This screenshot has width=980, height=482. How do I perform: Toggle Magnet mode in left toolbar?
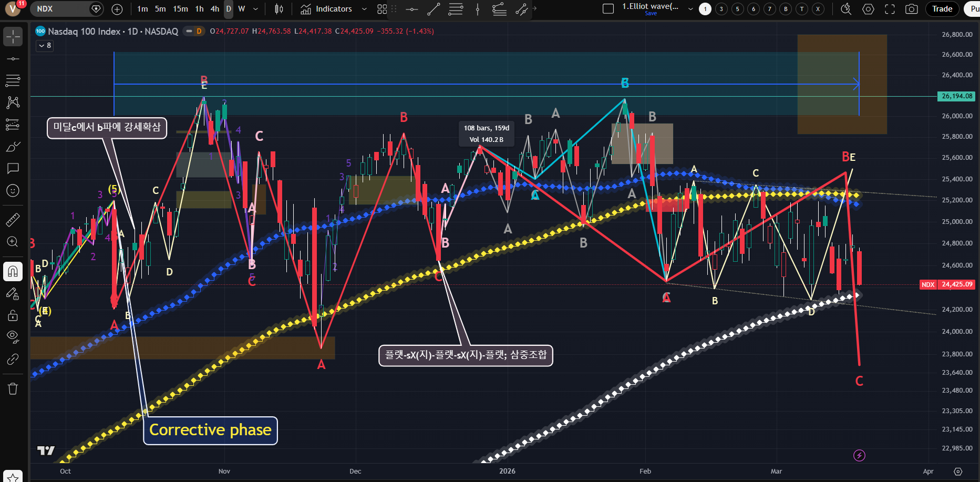pos(13,271)
